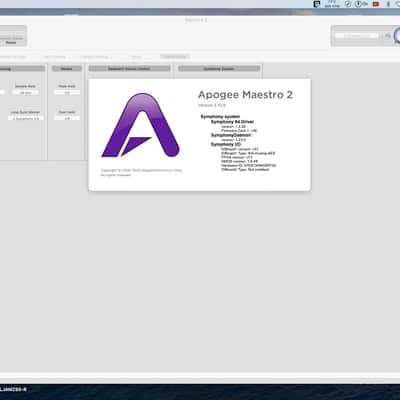Open the Sample Rate dropdown

point(25,92)
